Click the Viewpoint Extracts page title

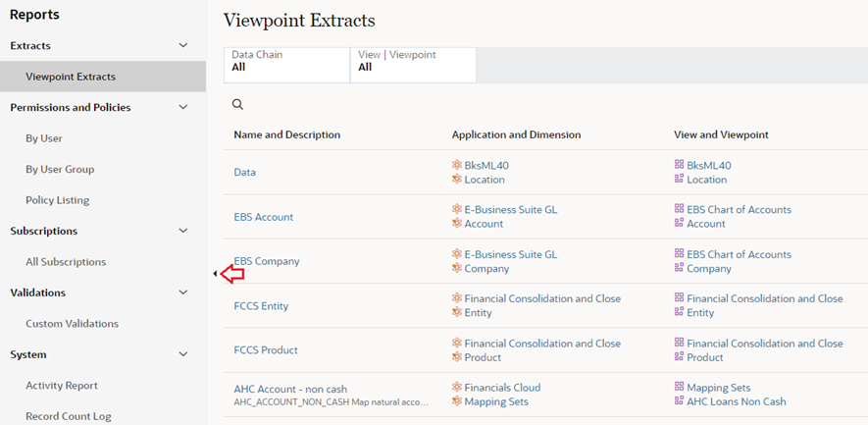(299, 21)
